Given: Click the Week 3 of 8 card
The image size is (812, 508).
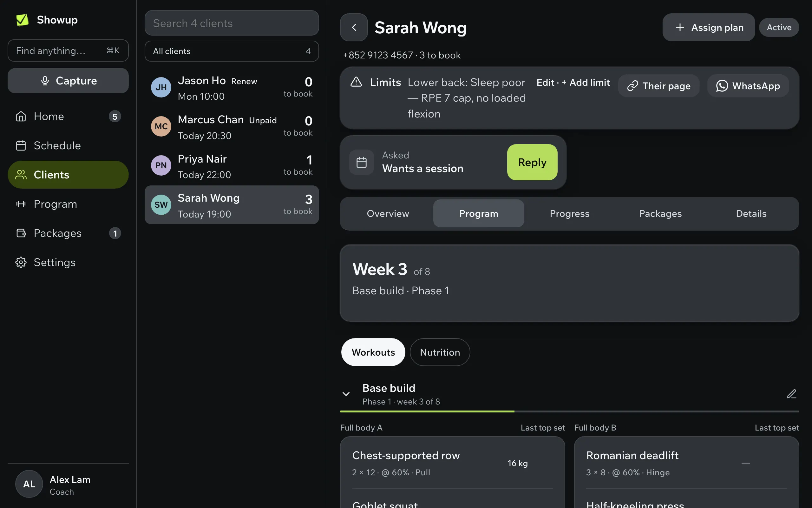Looking at the screenshot, I should coord(569,283).
